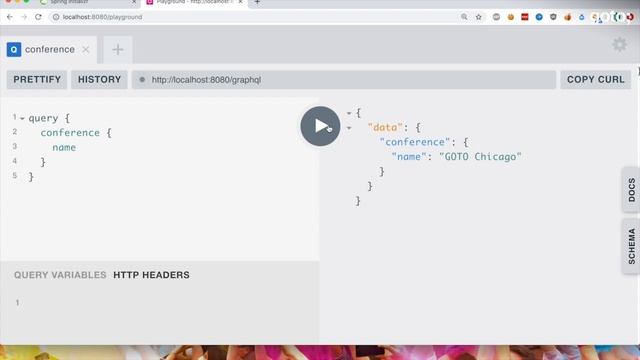
Task: Open a new browser tab
Action: click(x=257, y=2)
